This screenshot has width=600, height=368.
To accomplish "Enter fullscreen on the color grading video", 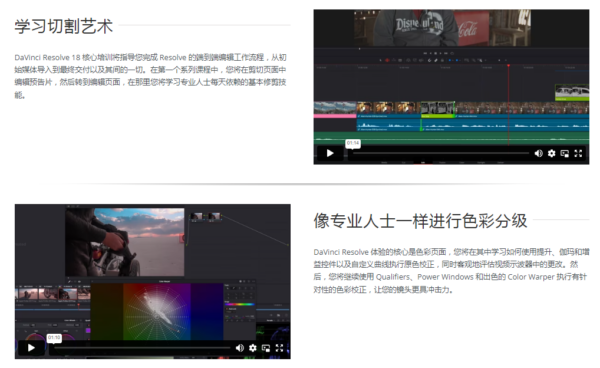I will [279, 348].
